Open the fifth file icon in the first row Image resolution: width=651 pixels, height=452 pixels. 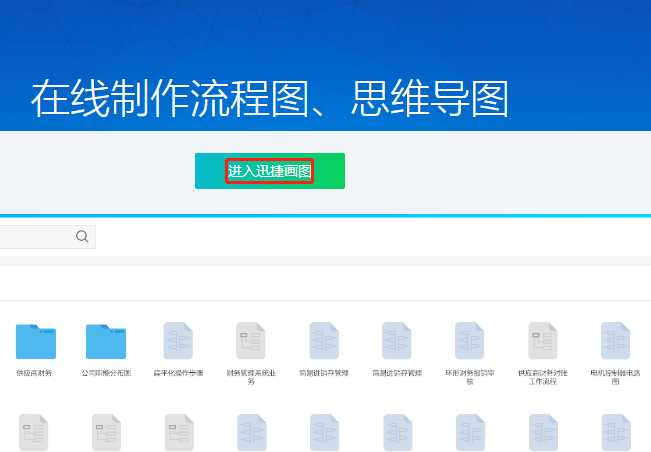(x=324, y=341)
